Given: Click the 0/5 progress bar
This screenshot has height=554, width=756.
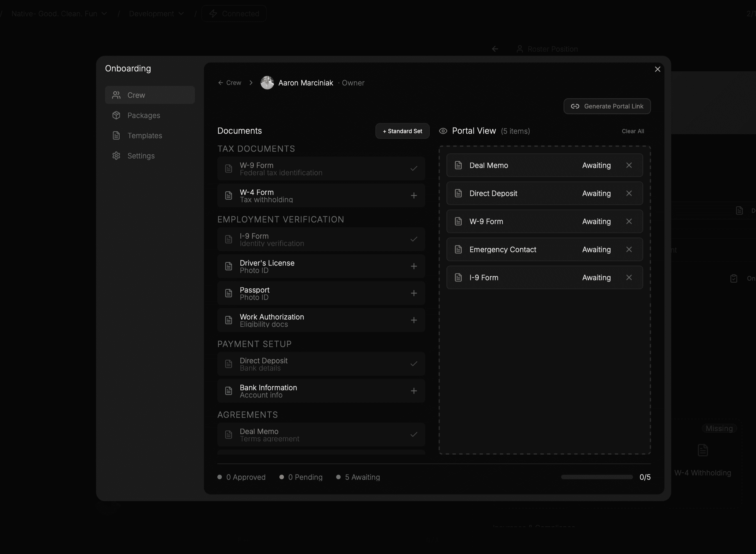Looking at the screenshot, I should pos(596,477).
